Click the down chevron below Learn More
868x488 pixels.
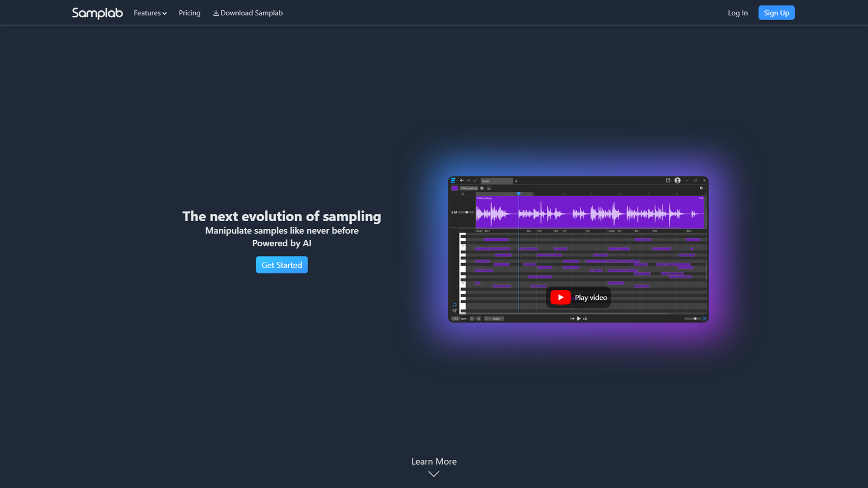[x=433, y=474]
